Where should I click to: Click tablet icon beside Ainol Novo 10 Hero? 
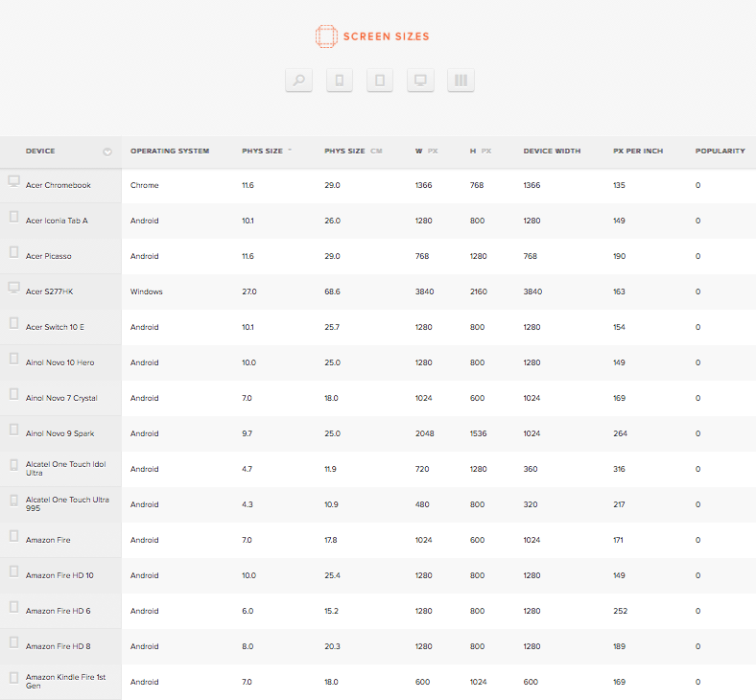[x=14, y=359]
